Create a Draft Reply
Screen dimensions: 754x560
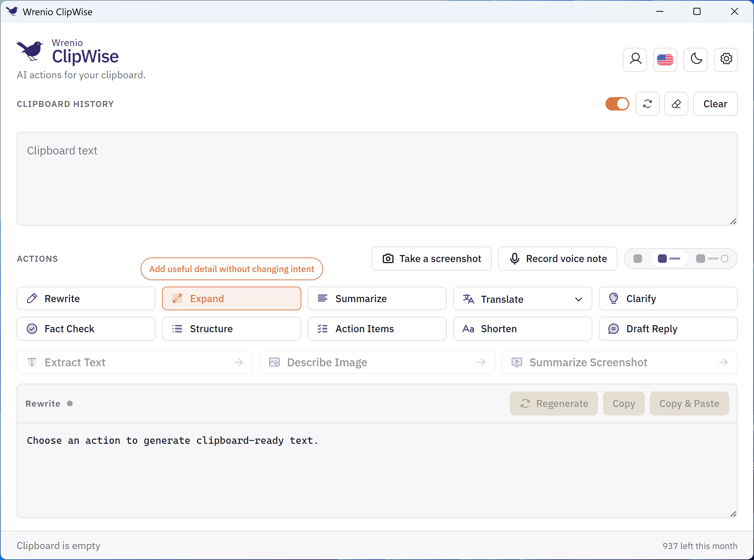coord(668,329)
